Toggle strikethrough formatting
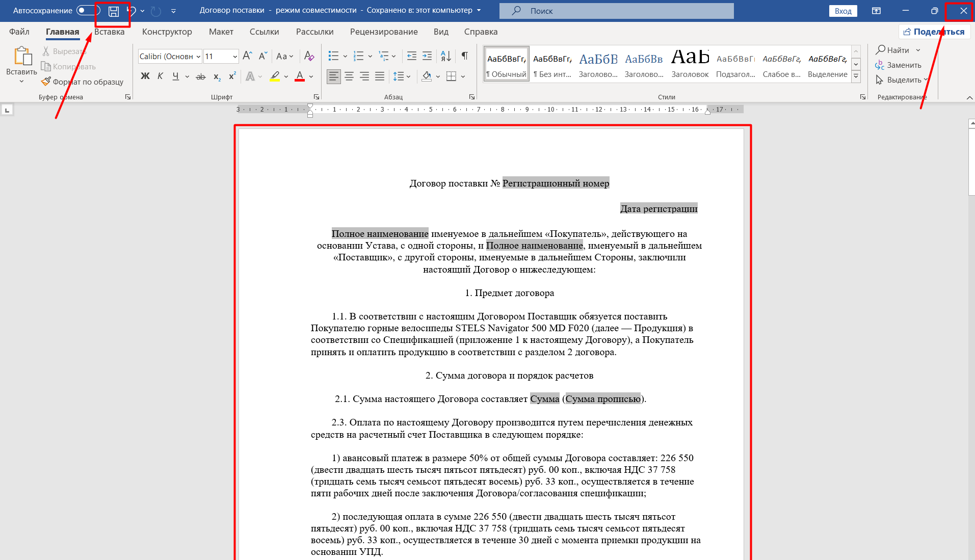 pyautogui.click(x=201, y=76)
